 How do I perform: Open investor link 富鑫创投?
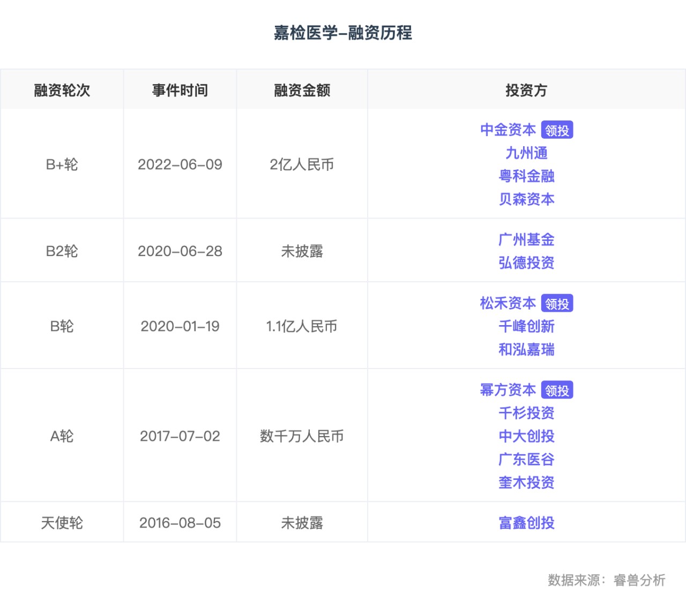pos(527,523)
